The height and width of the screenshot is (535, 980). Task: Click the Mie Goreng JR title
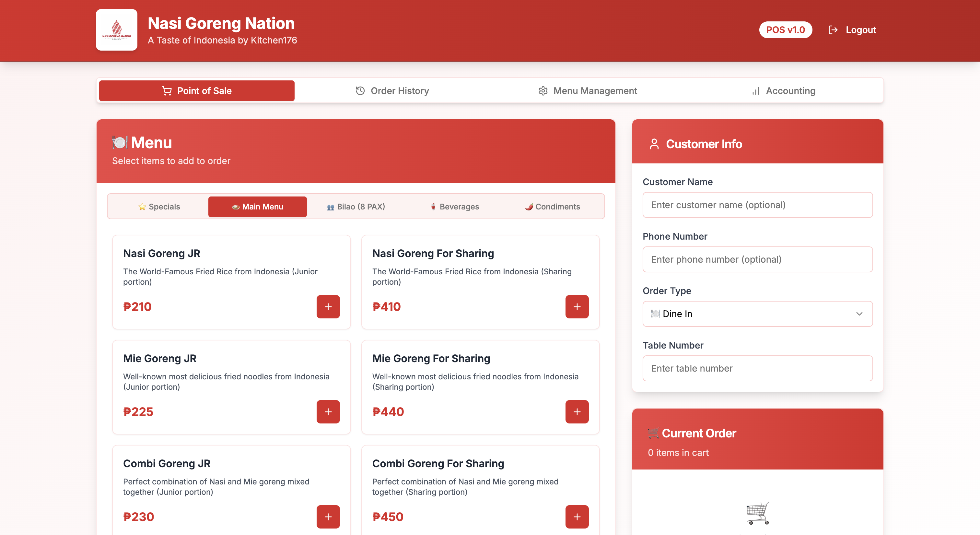pyautogui.click(x=159, y=358)
